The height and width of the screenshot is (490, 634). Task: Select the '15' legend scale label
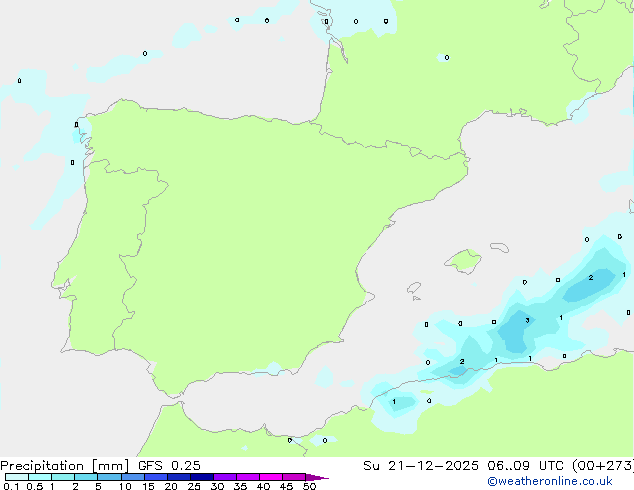tap(148, 486)
